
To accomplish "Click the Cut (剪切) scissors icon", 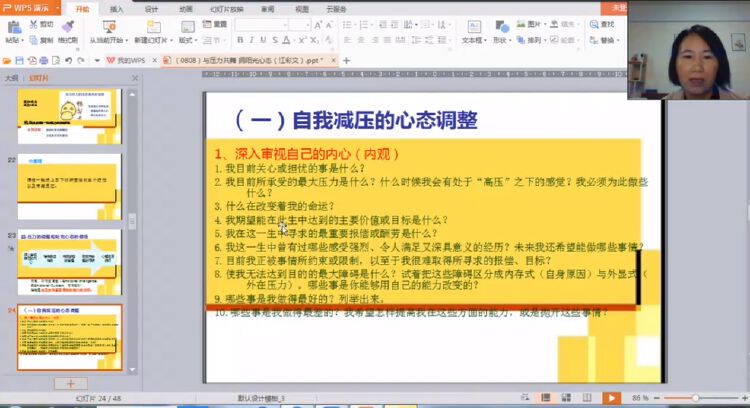I will [34, 23].
